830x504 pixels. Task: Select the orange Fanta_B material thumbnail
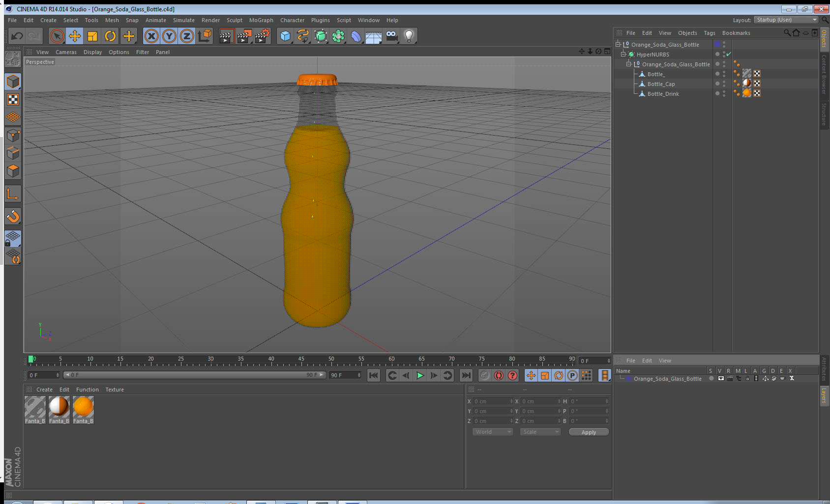83,410
